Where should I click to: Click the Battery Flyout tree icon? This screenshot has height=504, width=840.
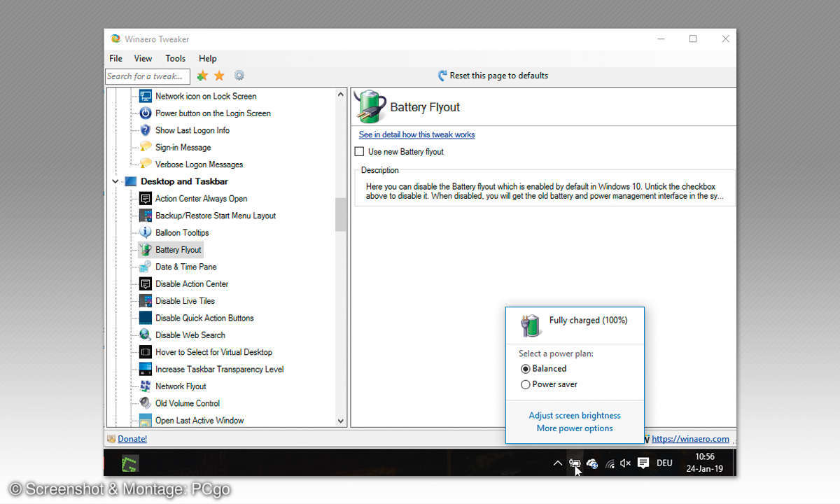click(145, 249)
